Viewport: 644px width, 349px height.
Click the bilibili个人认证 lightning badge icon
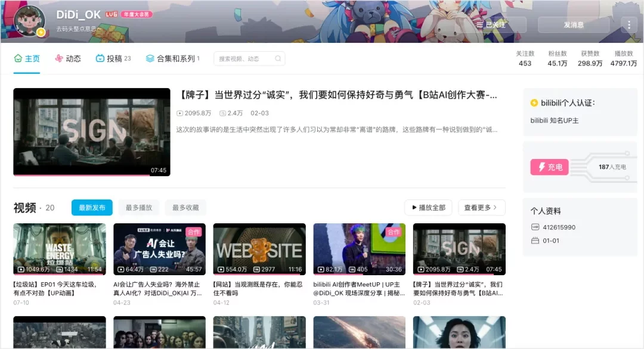click(534, 103)
